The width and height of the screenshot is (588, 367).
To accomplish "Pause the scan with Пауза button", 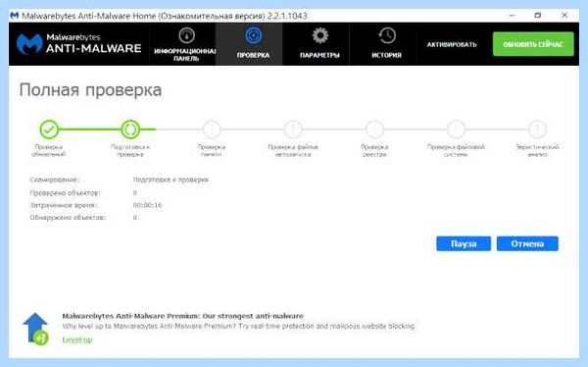I will click(464, 243).
